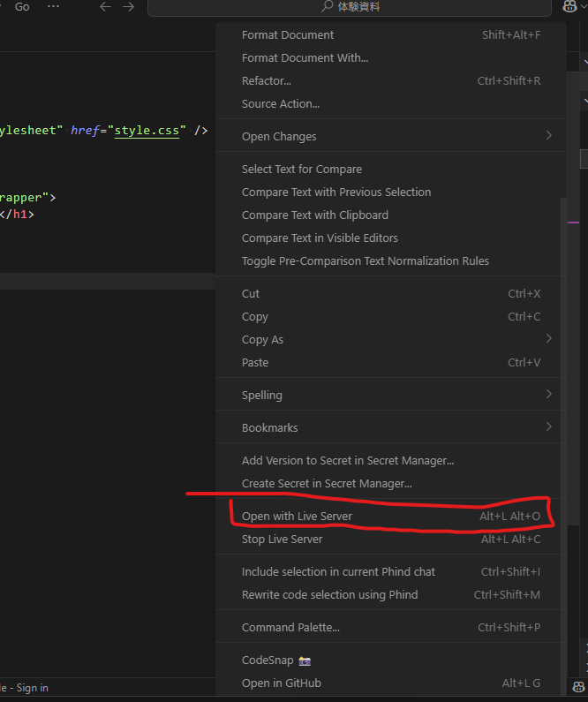This screenshot has width=588, height=702.
Task: Select Refactor... menu entry
Action: (391, 80)
